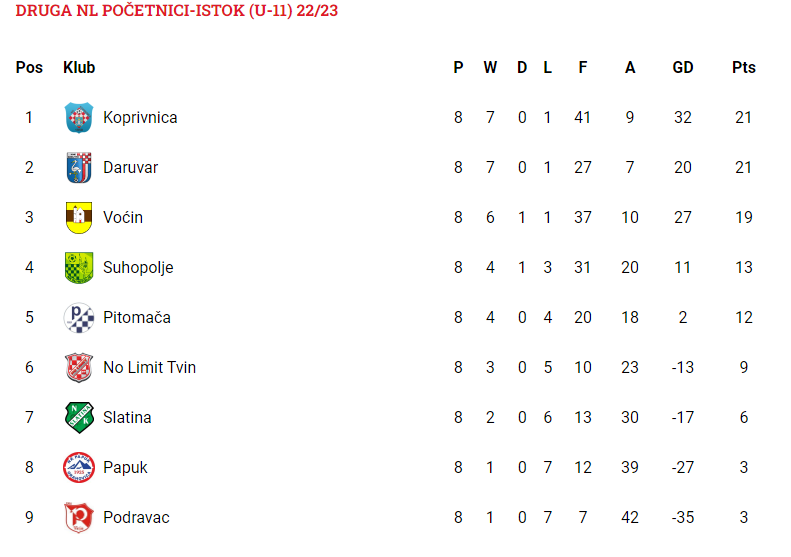Sort table by GD column header
Image resolution: width=791 pixels, height=557 pixels.
[x=683, y=68]
